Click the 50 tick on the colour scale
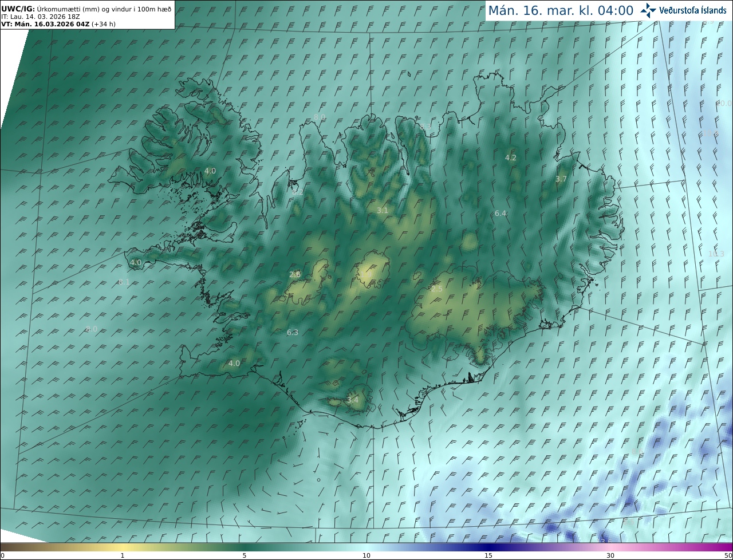Viewport: 733px width, 560px height. click(728, 555)
